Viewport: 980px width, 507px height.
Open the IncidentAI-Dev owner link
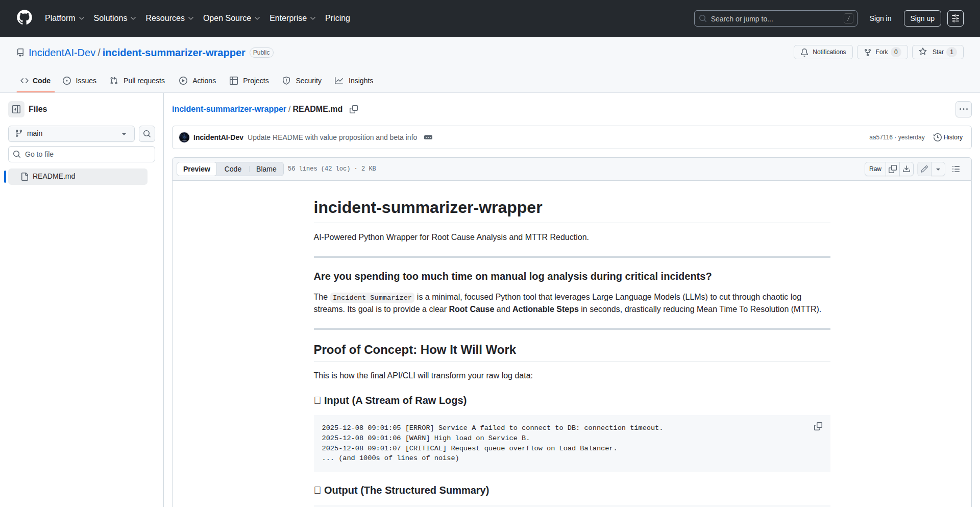tap(62, 53)
